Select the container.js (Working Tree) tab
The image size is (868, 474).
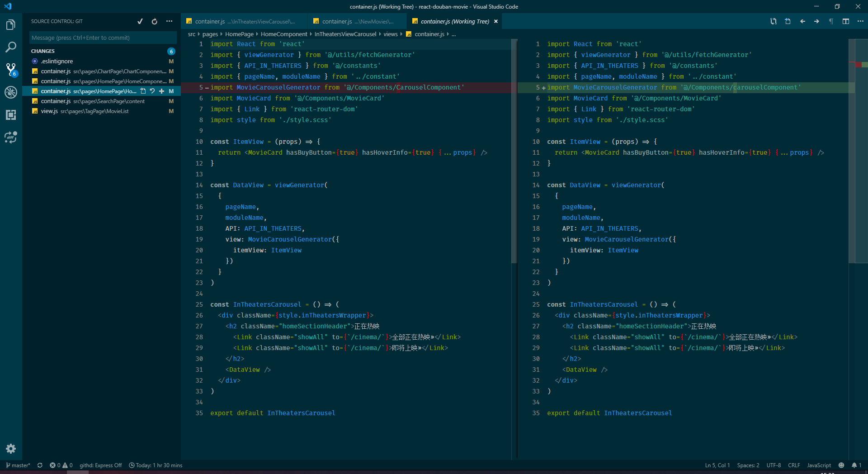coord(454,21)
